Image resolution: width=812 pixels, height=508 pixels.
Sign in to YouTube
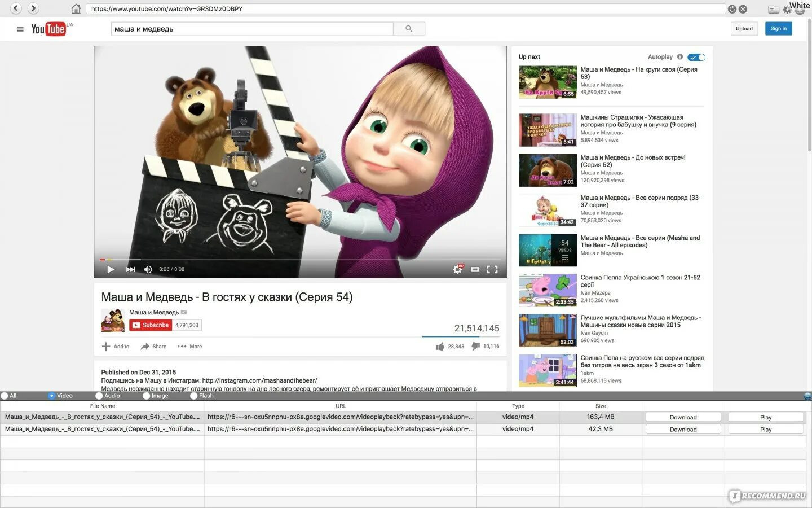[779, 29]
